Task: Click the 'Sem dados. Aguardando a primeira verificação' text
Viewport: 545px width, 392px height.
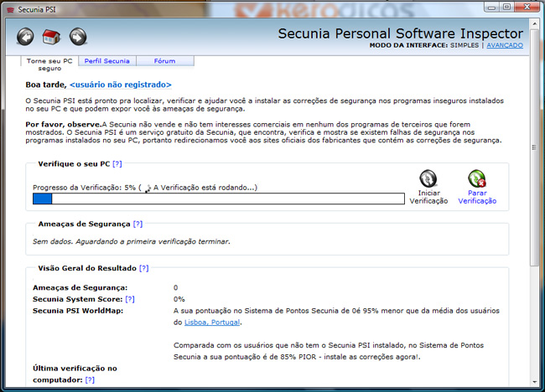Action: click(132, 241)
